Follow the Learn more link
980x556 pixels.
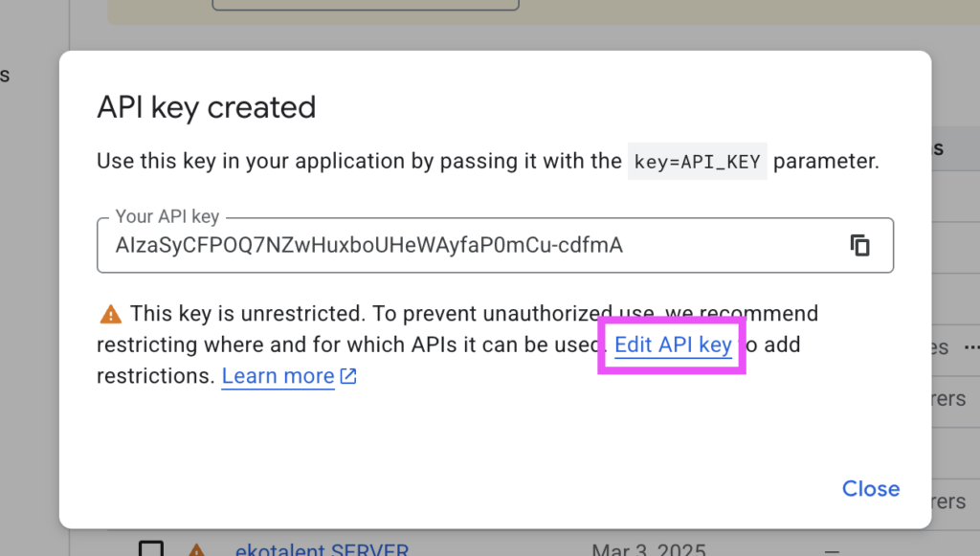(x=278, y=376)
